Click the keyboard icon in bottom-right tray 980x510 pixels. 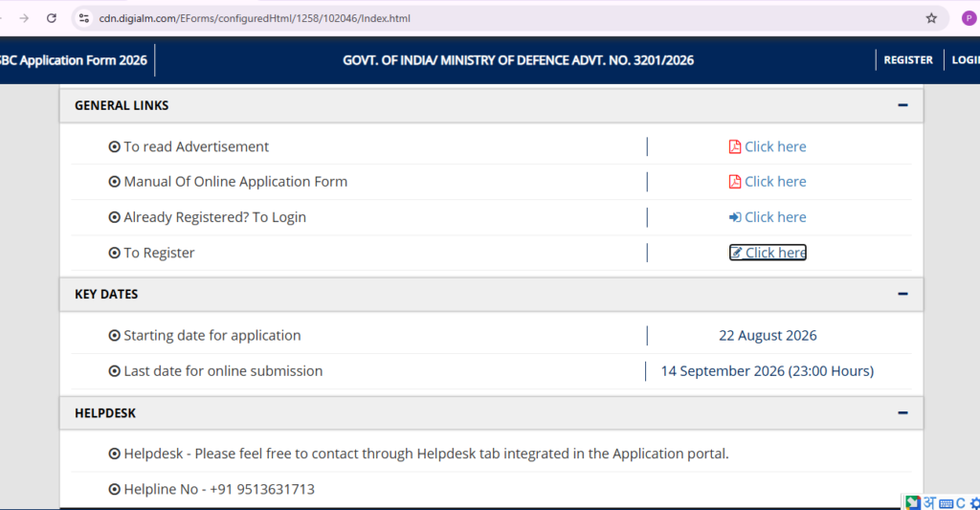[x=947, y=503]
